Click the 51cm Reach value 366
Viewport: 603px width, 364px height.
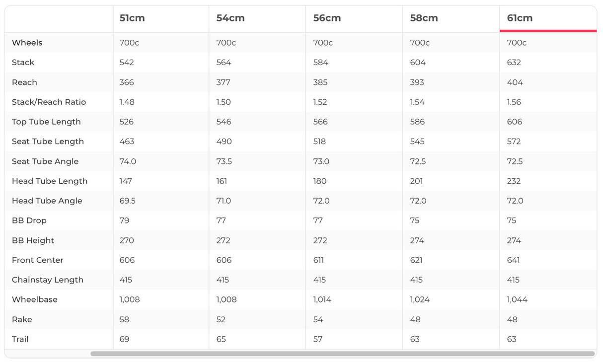tap(127, 82)
